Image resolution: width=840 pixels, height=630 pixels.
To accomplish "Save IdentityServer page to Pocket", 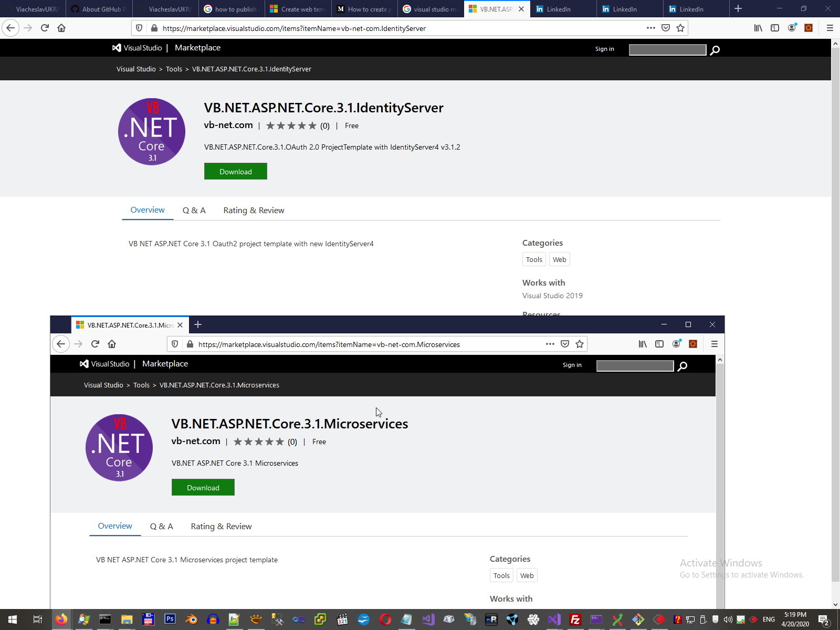I will tap(666, 28).
